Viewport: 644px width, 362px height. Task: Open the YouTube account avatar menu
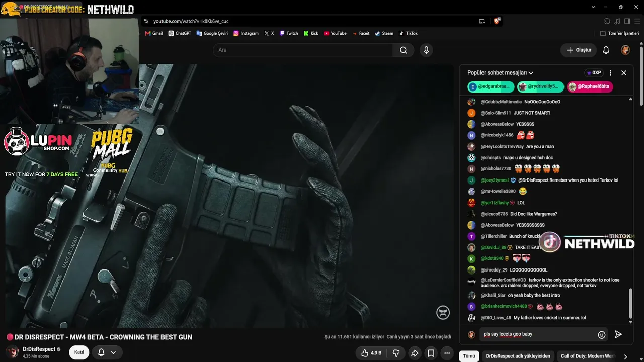625,50
